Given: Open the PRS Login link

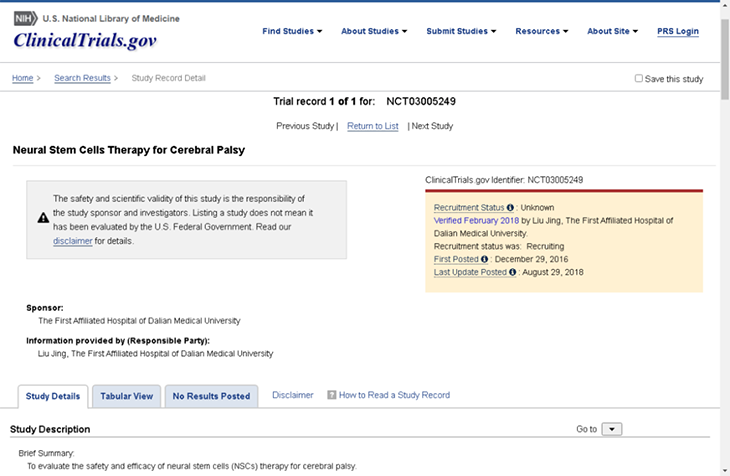Looking at the screenshot, I should point(678,31).
